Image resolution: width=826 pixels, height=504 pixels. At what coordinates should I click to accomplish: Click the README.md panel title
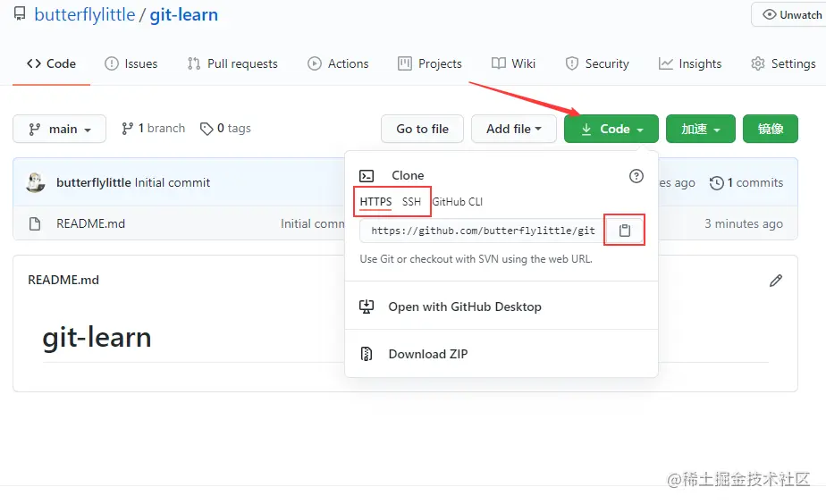[x=63, y=281]
